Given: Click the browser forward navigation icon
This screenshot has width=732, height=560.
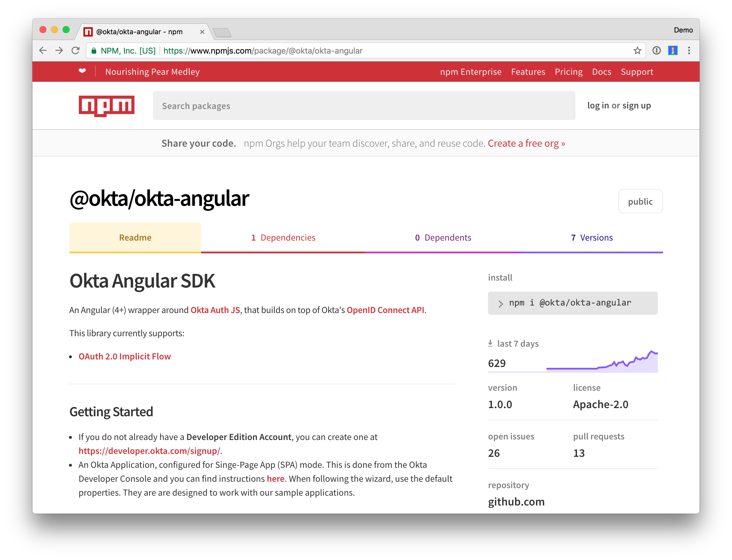Looking at the screenshot, I should pyautogui.click(x=59, y=51).
